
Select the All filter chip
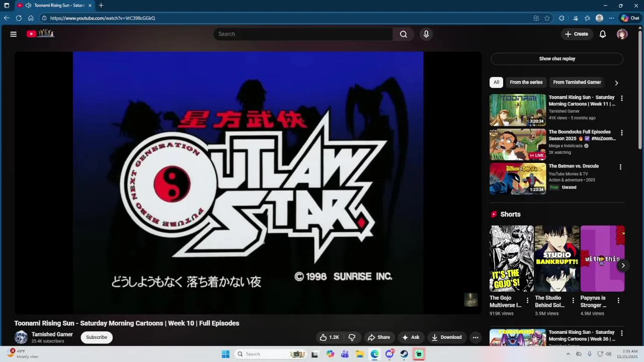[x=496, y=82]
